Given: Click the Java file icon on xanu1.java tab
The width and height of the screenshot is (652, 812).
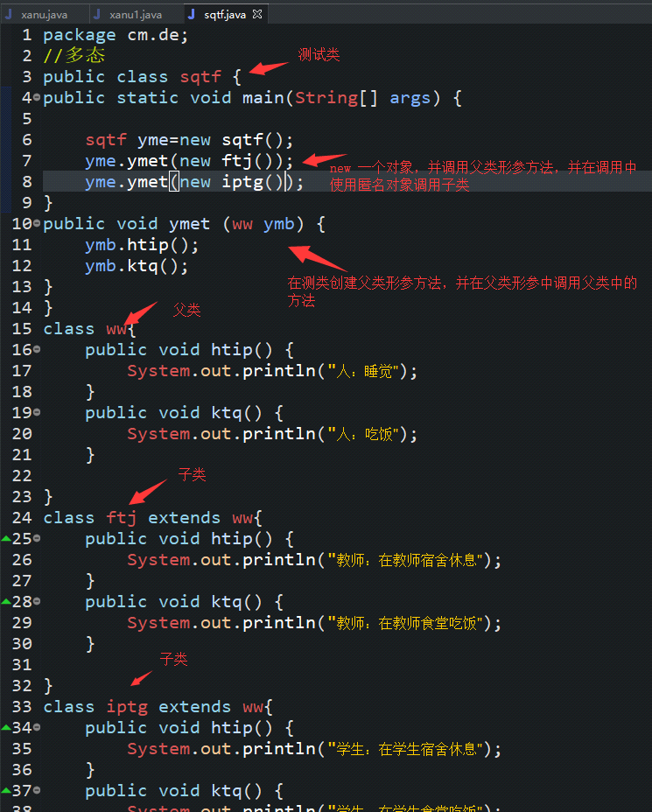Looking at the screenshot, I should click(x=97, y=15).
